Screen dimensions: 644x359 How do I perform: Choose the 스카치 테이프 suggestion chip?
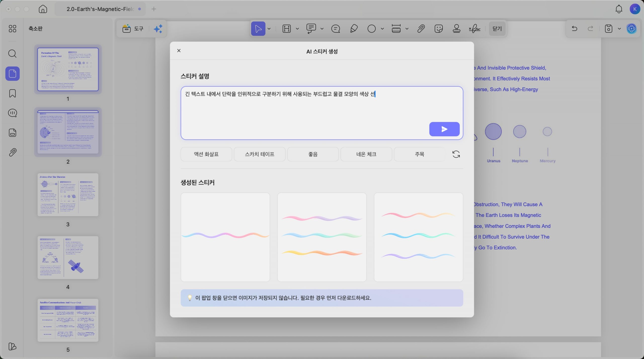point(259,154)
